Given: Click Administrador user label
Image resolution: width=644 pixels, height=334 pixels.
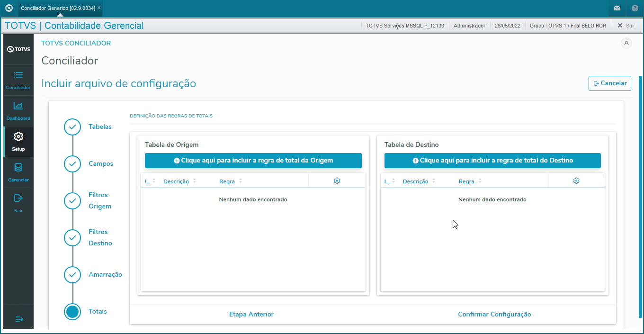Looking at the screenshot, I should (x=469, y=26).
